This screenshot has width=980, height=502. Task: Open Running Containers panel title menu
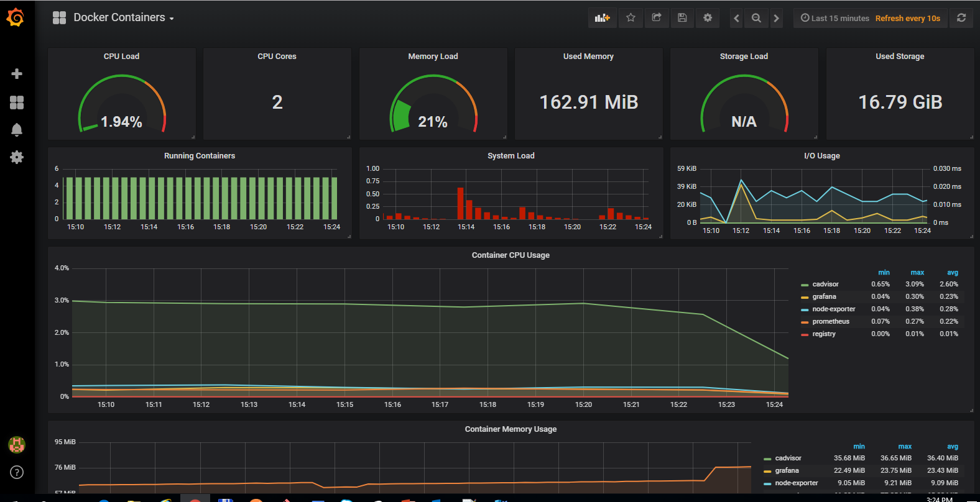pyautogui.click(x=200, y=156)
